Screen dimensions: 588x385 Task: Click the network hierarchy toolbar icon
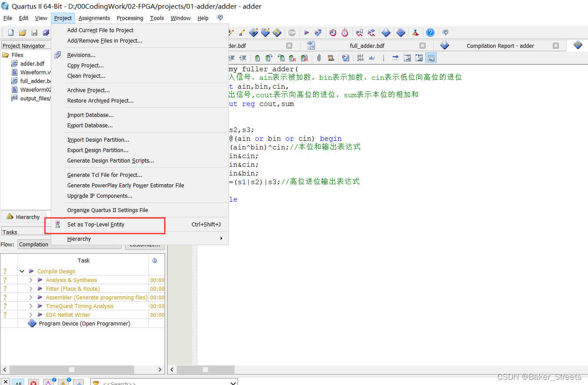click(416, 33)
